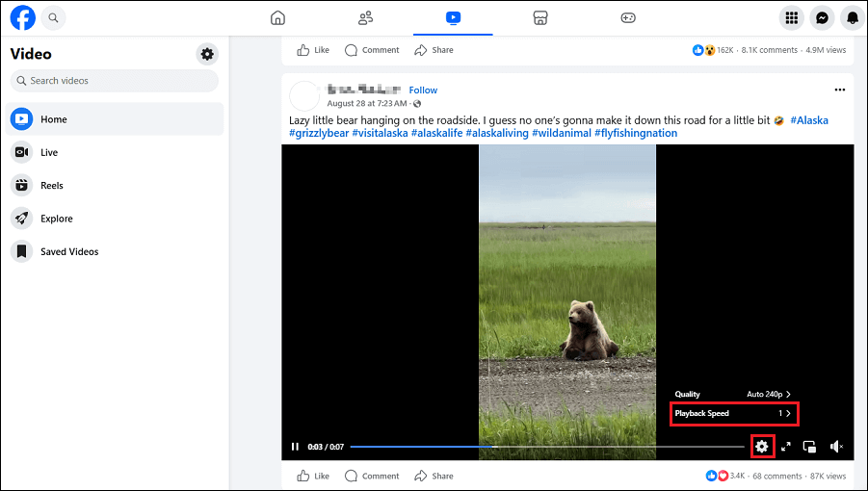Open Explore in the sidebar

(x=115, y=219)
